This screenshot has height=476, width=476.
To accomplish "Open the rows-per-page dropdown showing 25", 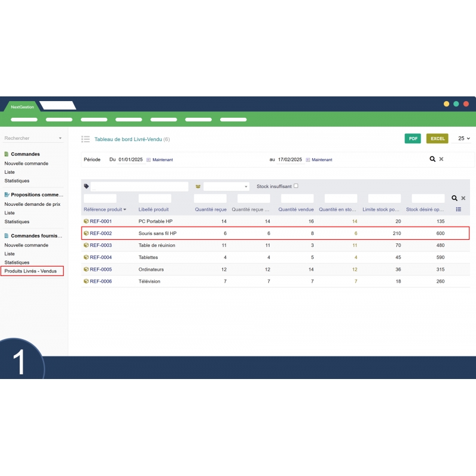I will [464, 139].
